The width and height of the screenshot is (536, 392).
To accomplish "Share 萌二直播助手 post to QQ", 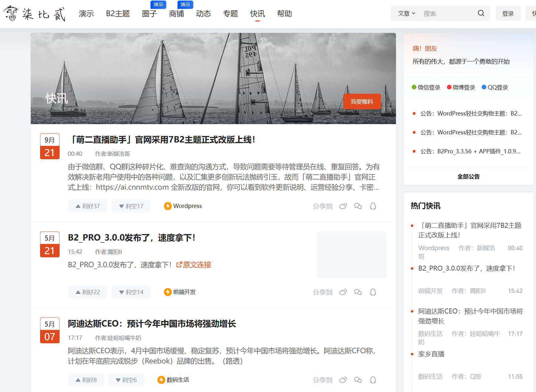I will [x=373, y=206].
